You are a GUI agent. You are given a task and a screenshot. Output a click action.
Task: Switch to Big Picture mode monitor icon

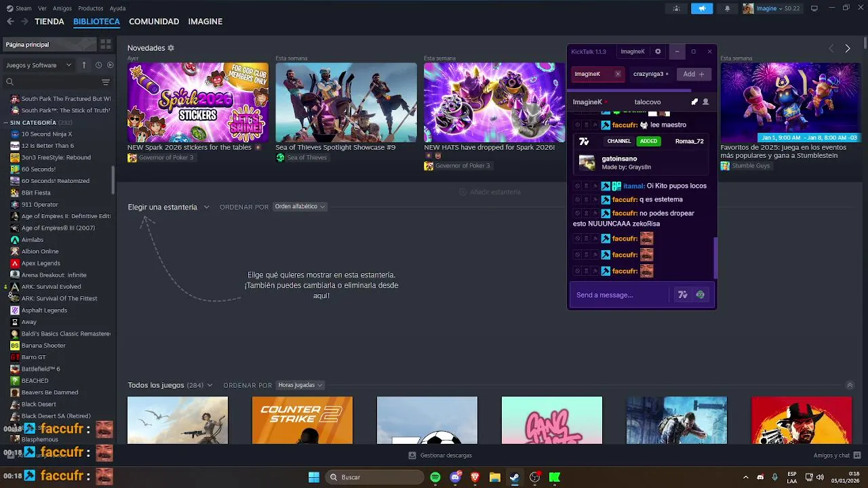814,8
